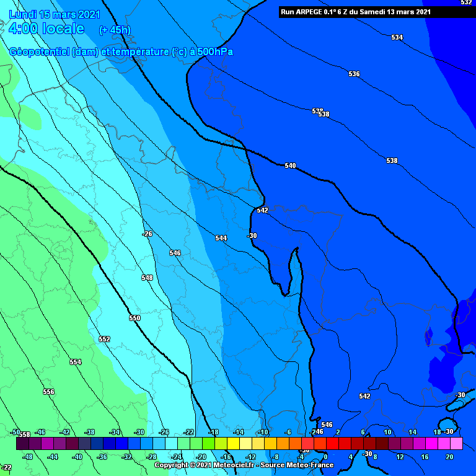Image resolution: width=476 pixels, height=476 pixels.
Task: Click the 534 contour label
Action: 397,38
